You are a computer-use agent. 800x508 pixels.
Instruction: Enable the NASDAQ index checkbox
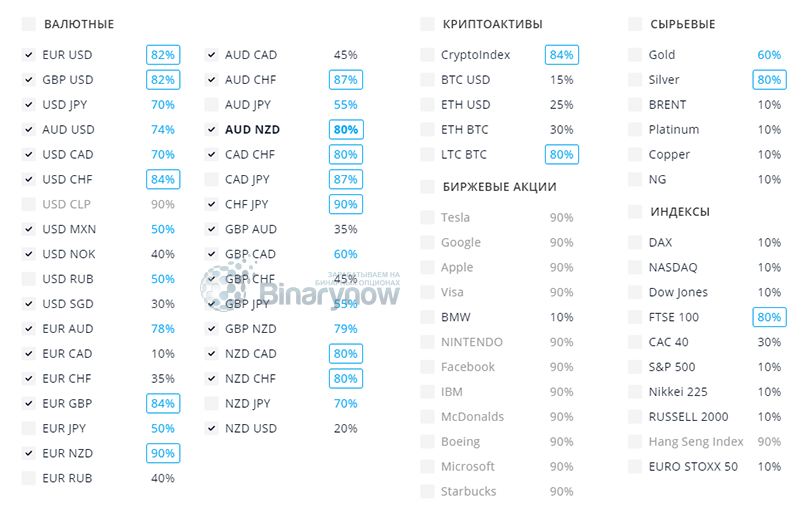[x=635, y=268]
